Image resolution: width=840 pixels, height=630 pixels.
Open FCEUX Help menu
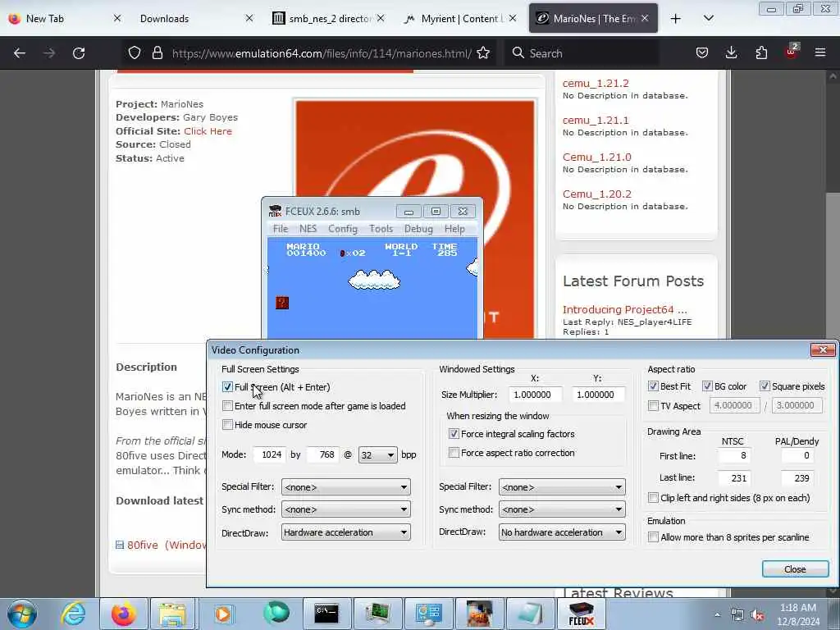point(454,229)
